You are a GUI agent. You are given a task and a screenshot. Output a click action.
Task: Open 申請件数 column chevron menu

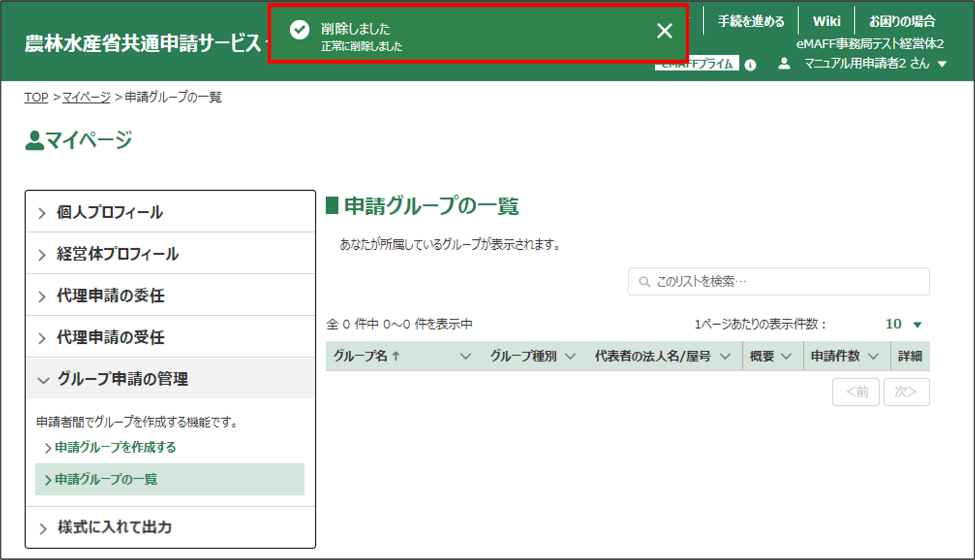[x=873, y=356]
